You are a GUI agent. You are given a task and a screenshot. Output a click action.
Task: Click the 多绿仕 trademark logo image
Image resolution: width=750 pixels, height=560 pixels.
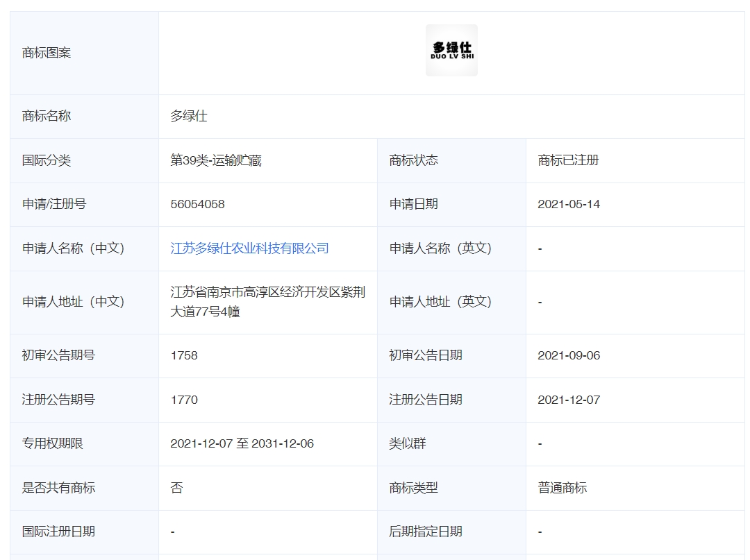(x=451, y=50)
